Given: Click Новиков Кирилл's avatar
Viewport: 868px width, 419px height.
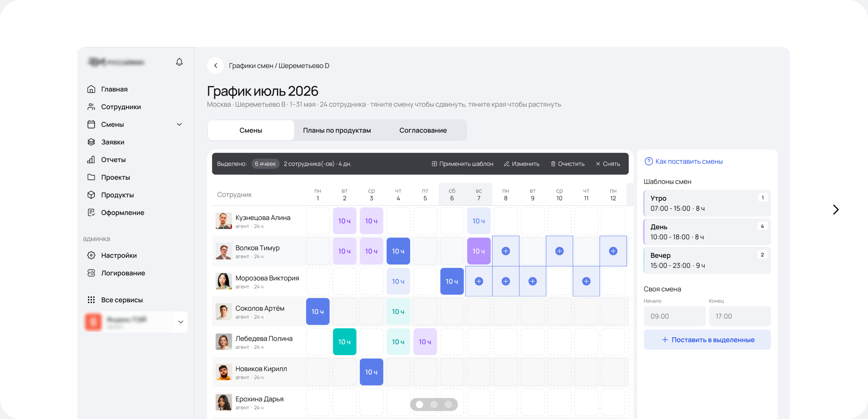Looking at the screenshot, I should pyautogui.click(x=224, y=372).
